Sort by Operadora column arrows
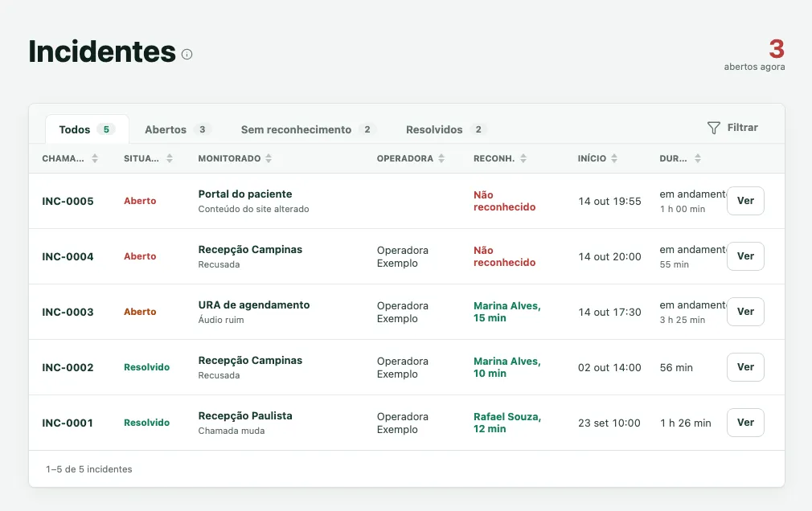The image size is (812, 511). click(441, 158)
